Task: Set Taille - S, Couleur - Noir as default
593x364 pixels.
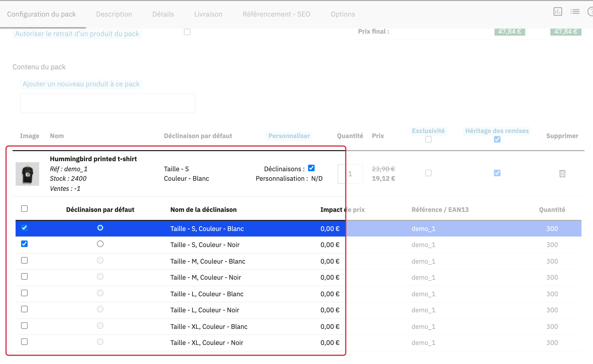Action: (100, 244)
